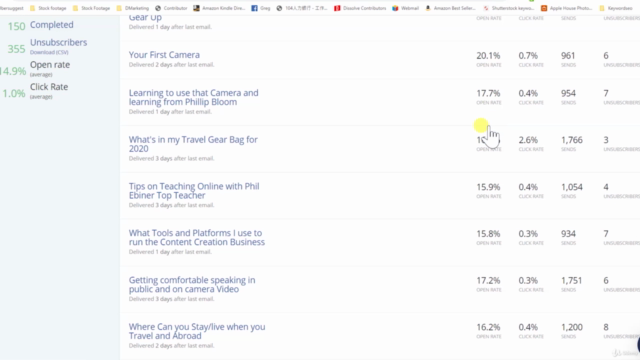Viewport: 640px width, 360px height.
Task: Click the 3 unsubscribers value
Action: click(606, 140)
